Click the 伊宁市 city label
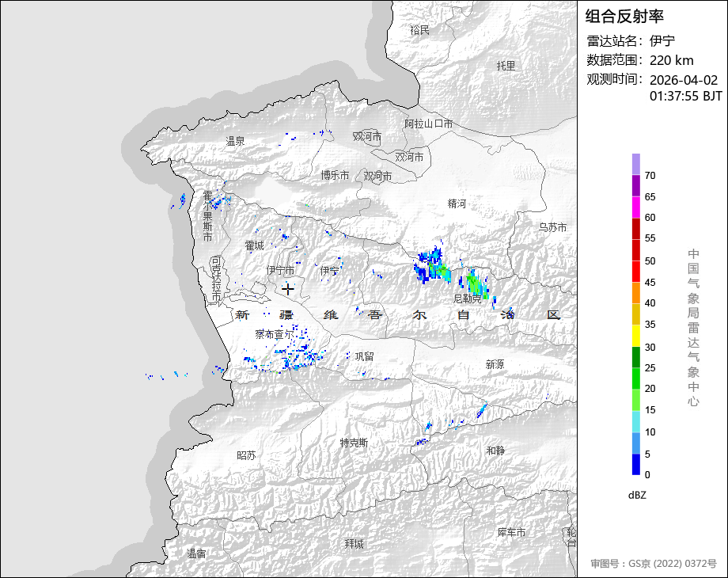728x578 pixels. 280,270
